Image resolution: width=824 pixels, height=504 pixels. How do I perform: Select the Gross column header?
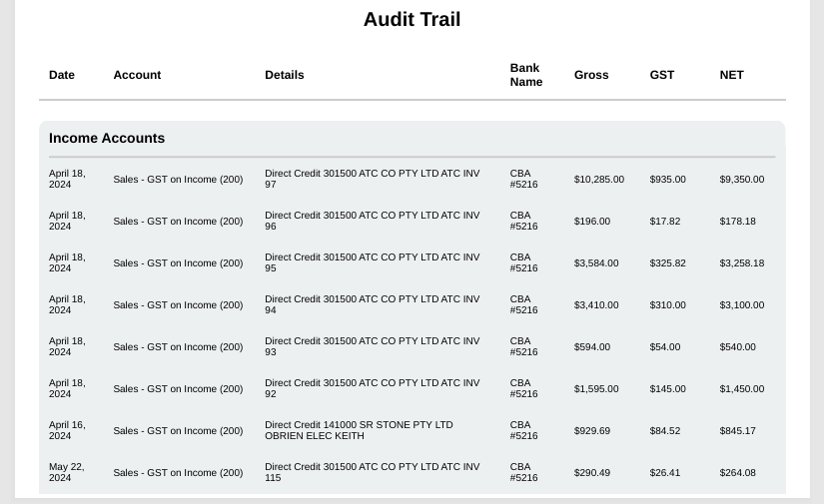click(591, 75)
